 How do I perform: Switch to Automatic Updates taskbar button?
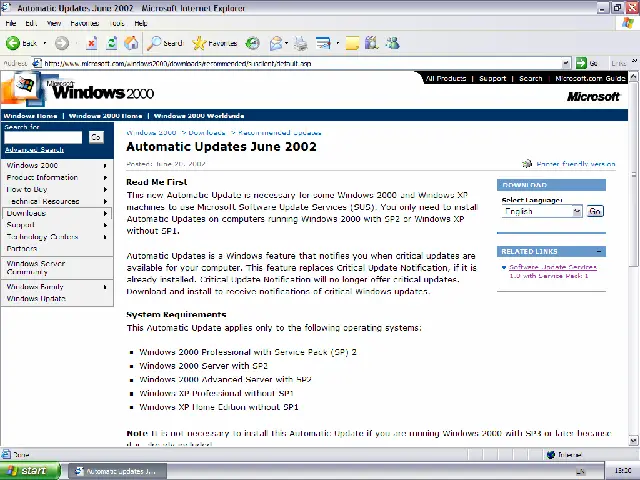(117, 471)
